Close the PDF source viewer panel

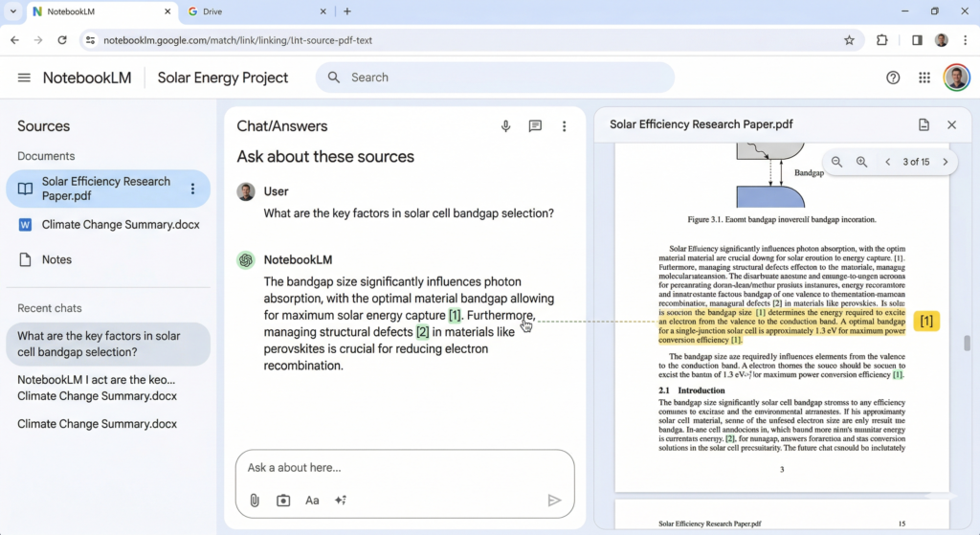pos(951,125)
